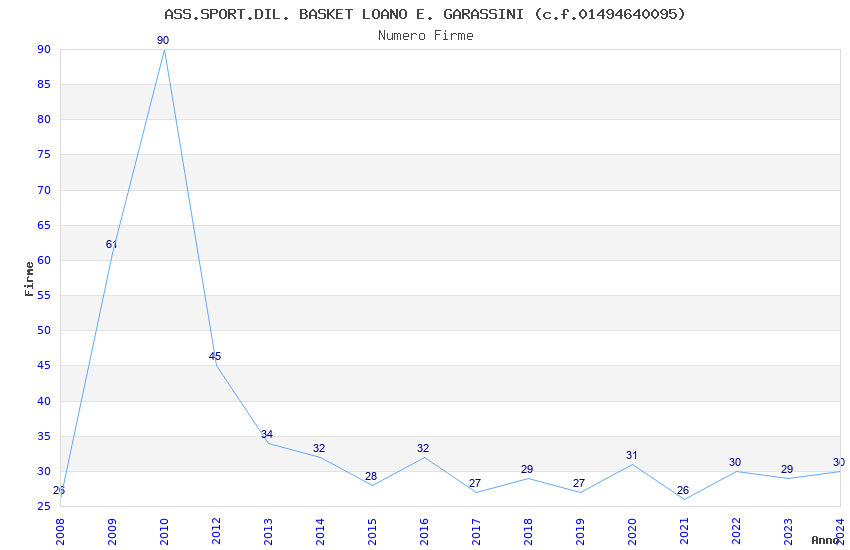Click y-axis tick value 80
850x550 pixels.
[44, 120]
